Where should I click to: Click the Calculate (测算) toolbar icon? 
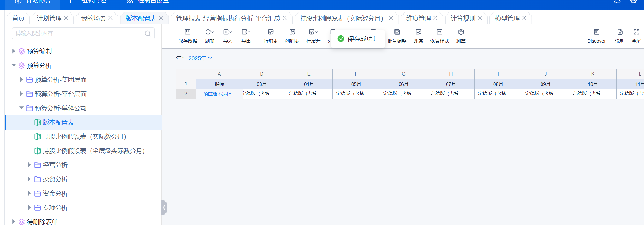click(461, 32)
